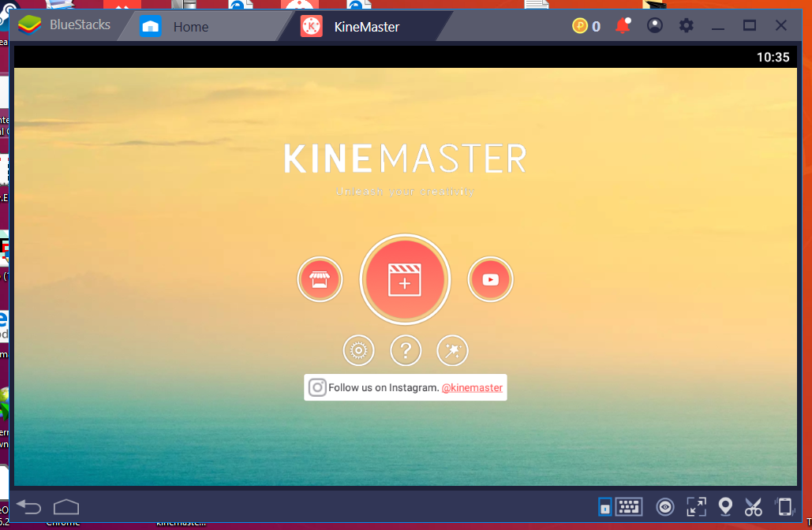The image size is (812, 530).
Task: Tap the Android back arrow
Action: click(x=29, y=507)
